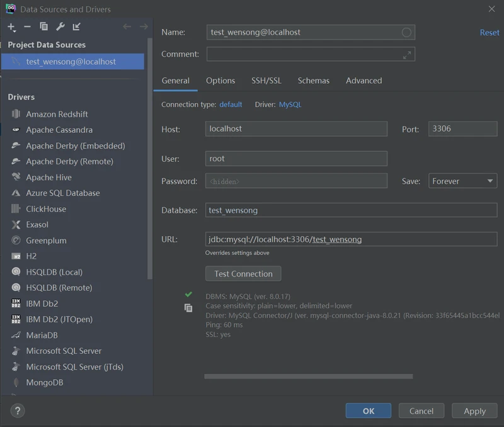Copy connection test result to clipboard
504x427 pixels.
(x=188, y=308)
